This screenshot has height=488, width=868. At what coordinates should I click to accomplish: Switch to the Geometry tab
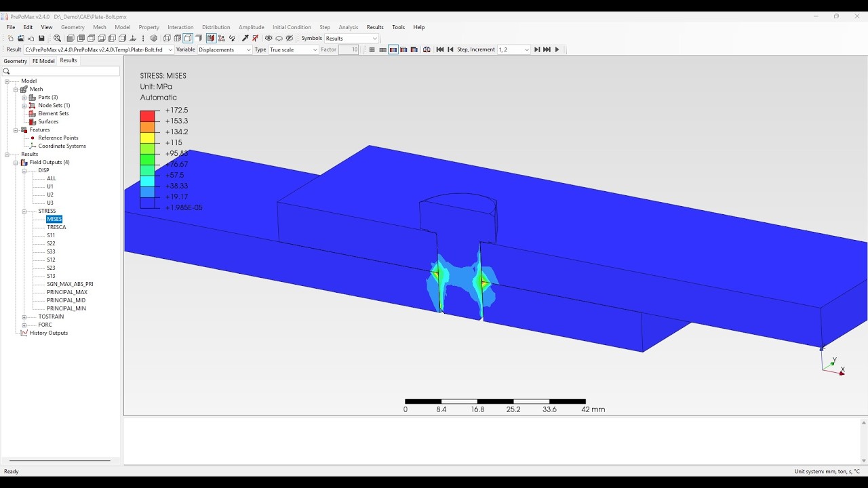coord(15,61)
